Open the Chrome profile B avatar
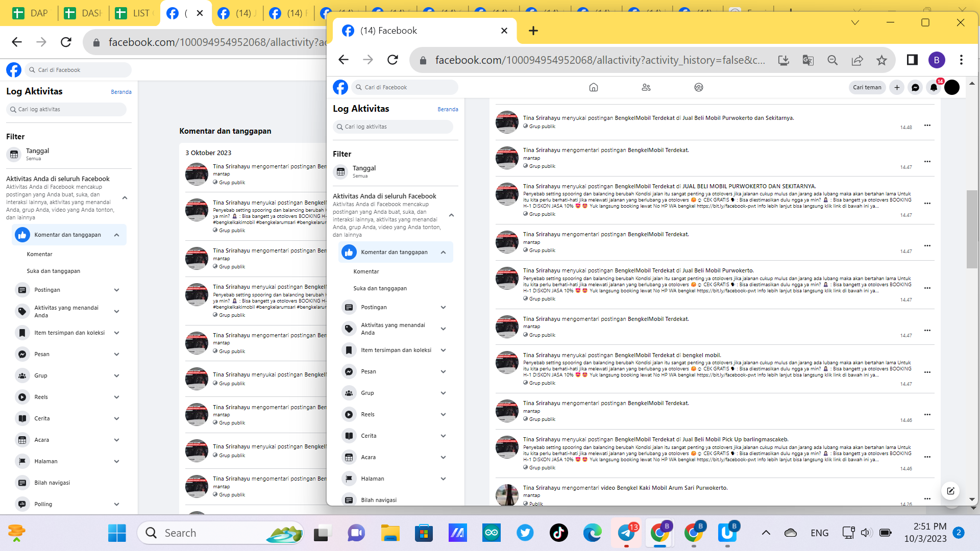This screenshot has height=551, width=980. (x=937, y=60)
